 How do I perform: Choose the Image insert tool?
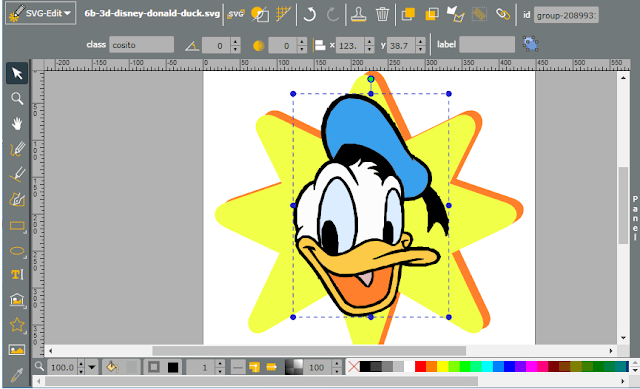point(17,350)
